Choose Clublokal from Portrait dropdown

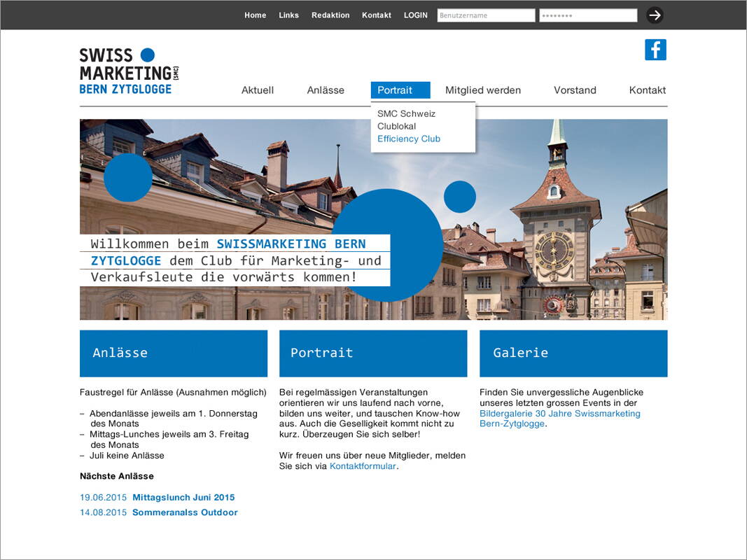click(x=396, y=126)
